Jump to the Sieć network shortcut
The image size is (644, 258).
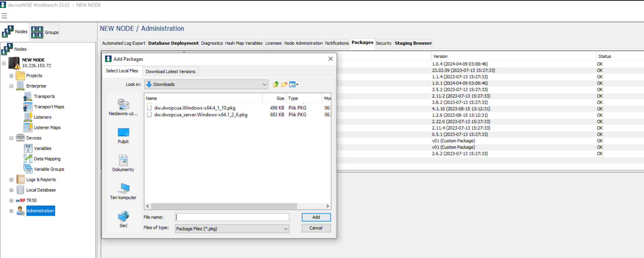click(x=123, y=220)
